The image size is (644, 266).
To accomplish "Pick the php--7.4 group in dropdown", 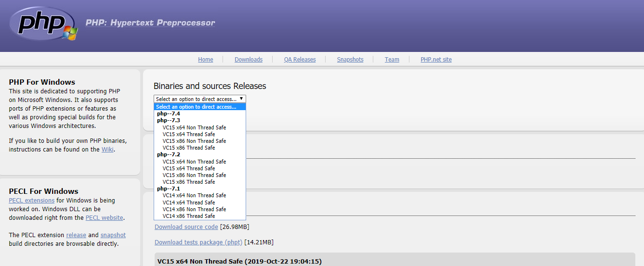I will pyautogui.click(x=200, y=114).
